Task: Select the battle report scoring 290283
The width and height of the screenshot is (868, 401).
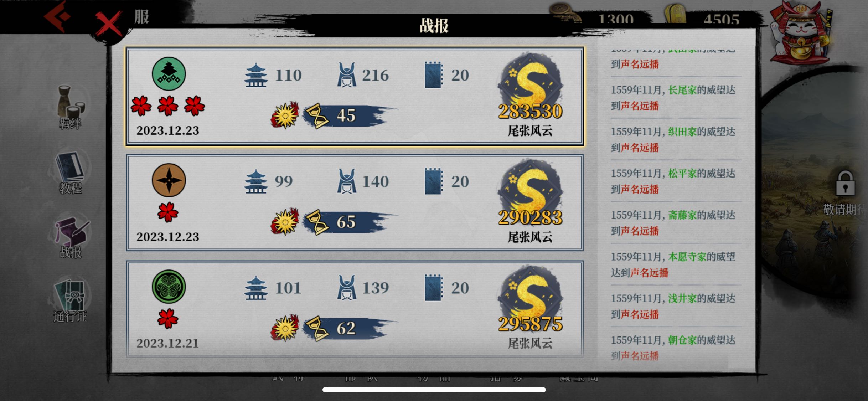Action: click(355, 202)
